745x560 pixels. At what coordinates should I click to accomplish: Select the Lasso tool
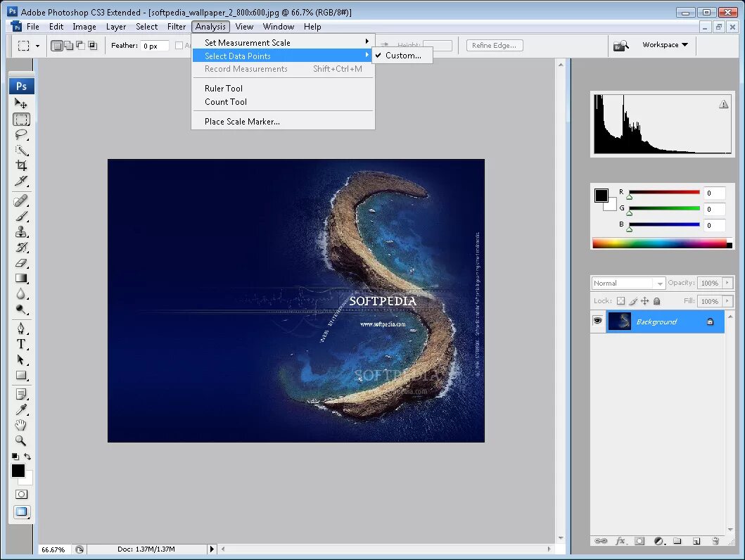21,134
